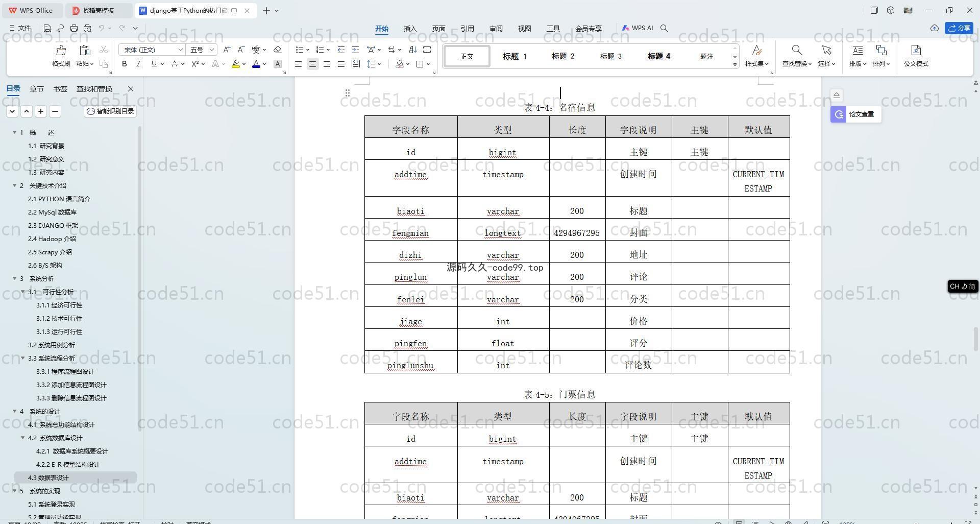The width and height of the screenshot is (980, 524).
Task: Toggle Italic formatting
Action: 138,64
